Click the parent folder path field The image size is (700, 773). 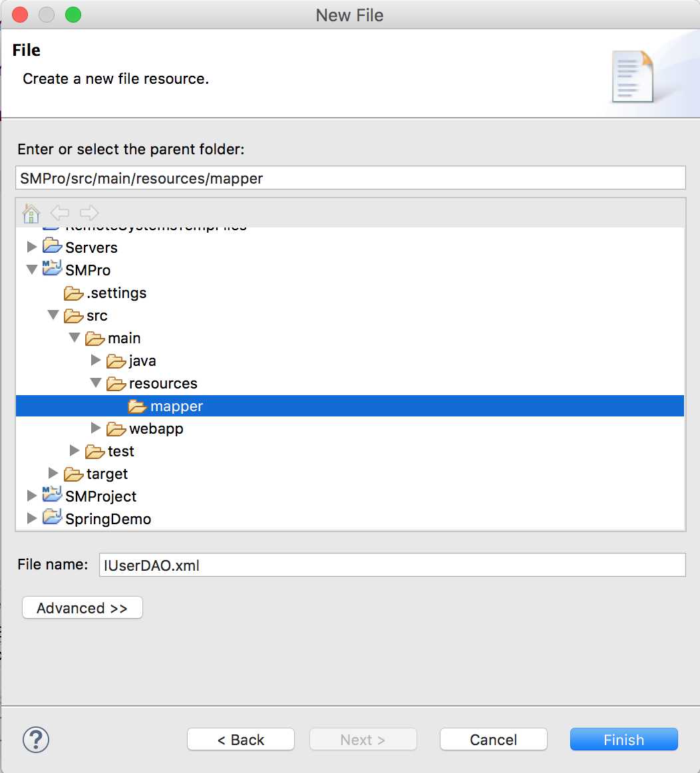click(x=350, y=178)
